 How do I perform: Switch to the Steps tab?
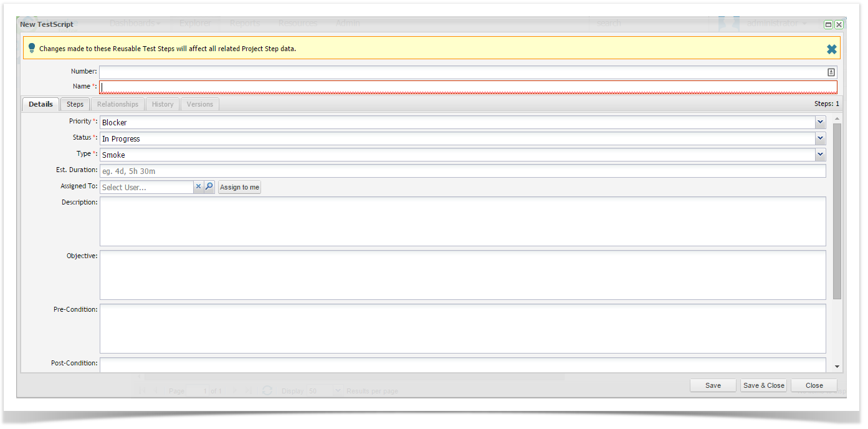[x=75, y=104]
